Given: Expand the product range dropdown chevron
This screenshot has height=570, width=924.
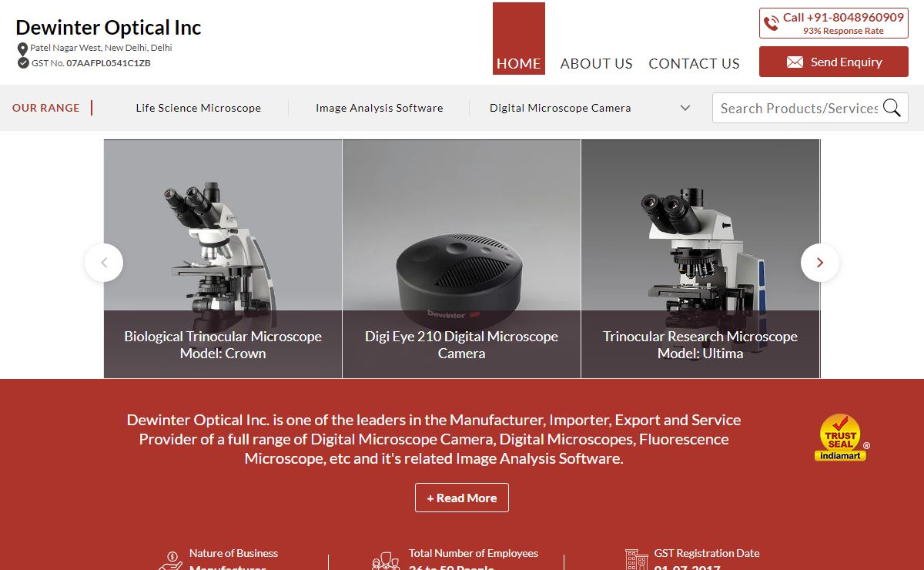Looking at the screenshot, I should (685, 108).
